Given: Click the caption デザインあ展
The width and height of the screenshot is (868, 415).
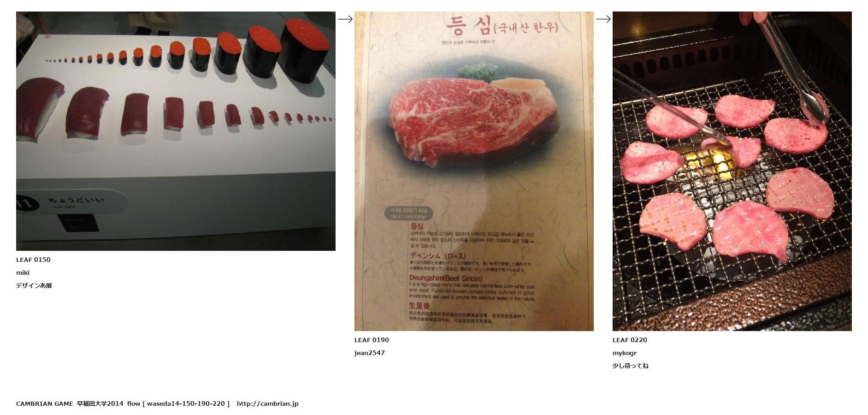Looking at the screenshot, I should point(34,285).
